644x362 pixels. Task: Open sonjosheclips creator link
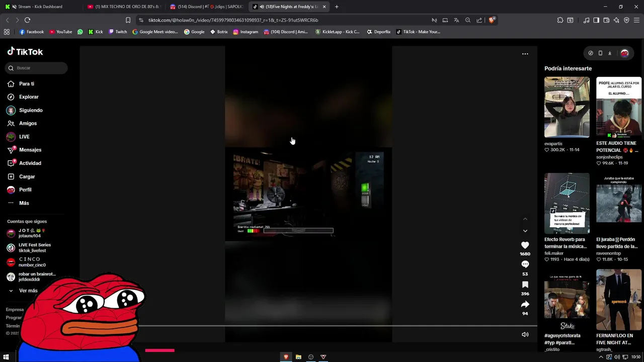pyautogui.click(x=609, y=157)
